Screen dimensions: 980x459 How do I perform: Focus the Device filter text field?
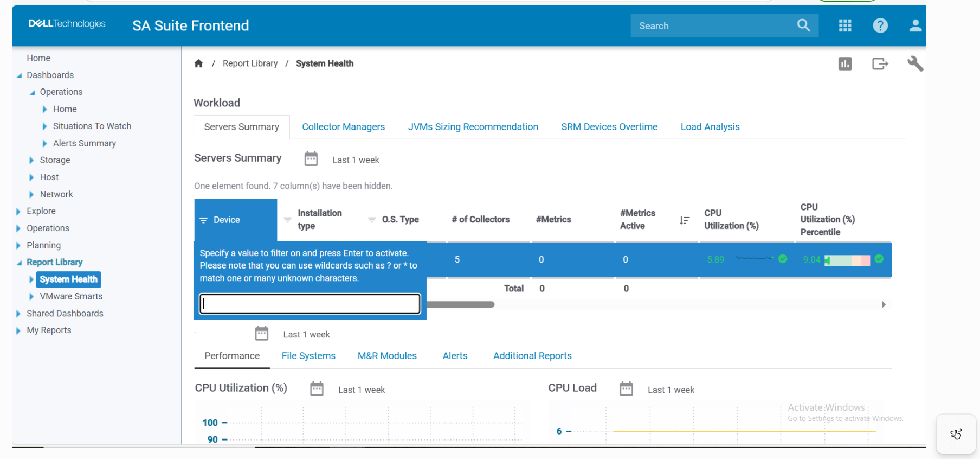[x=310, y=304]
